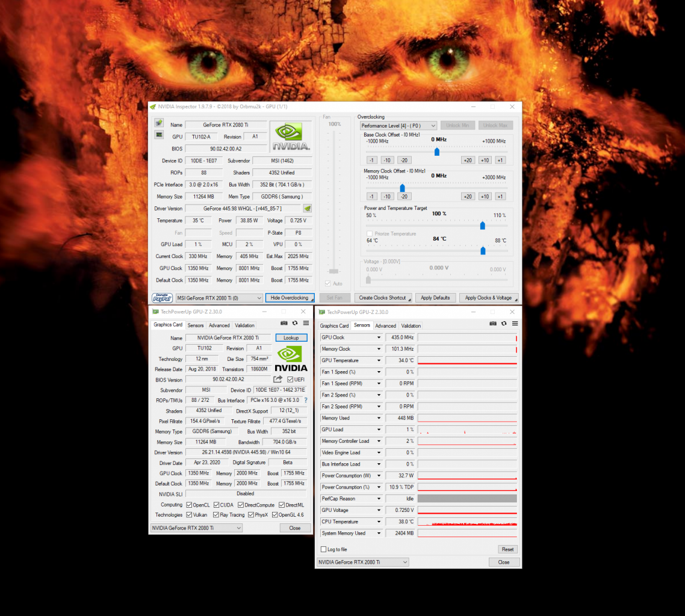The width and height of the screenshot is (685, 616).
Task: Click the top-left icon beside Name in NVIDIA Inspector
Action: (x=159, y=123)
